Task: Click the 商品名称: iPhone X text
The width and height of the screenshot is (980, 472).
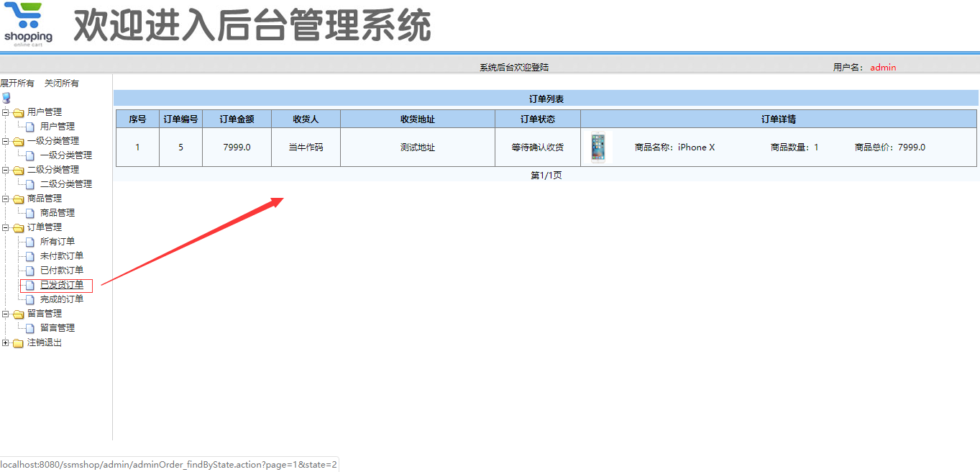Action: pyautogui.click(x=674, y=147)
